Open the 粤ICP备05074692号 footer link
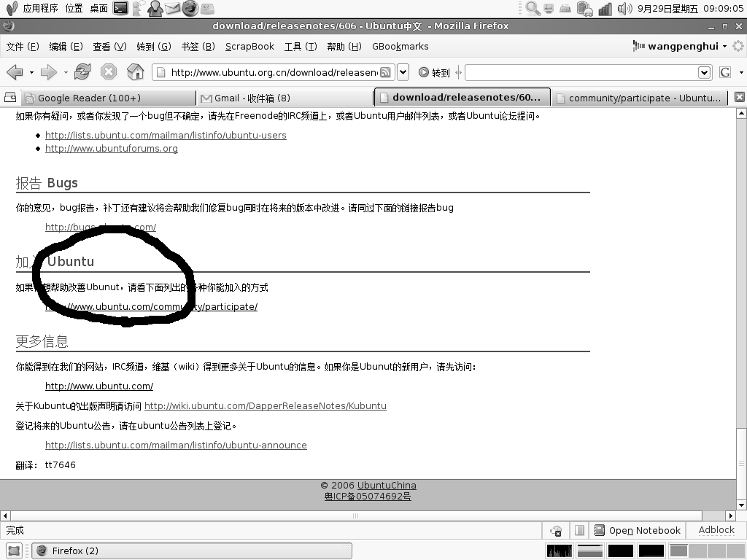747x560 pixels. [x=368, y=496]
